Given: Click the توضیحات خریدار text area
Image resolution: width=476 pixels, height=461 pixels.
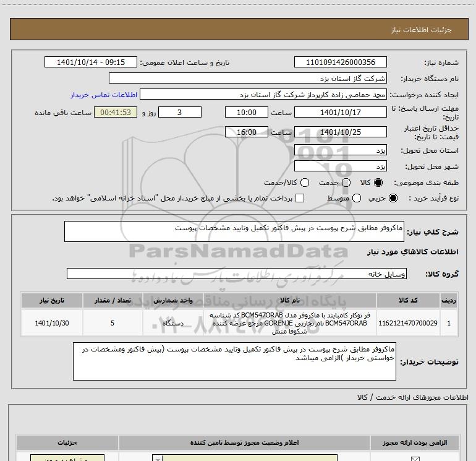Looking at the screenshot, I should [x=234, y=361].
